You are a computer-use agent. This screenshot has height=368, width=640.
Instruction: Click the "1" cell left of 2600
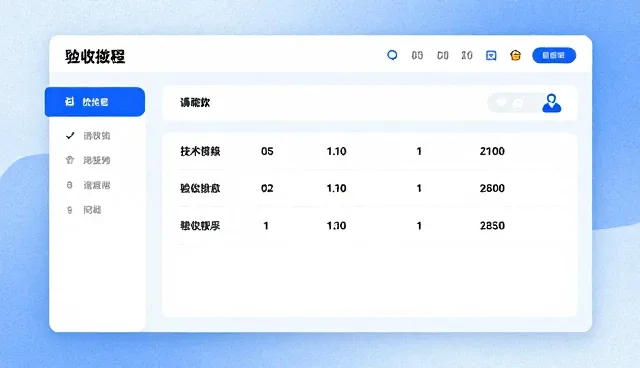tap(419, 188)
